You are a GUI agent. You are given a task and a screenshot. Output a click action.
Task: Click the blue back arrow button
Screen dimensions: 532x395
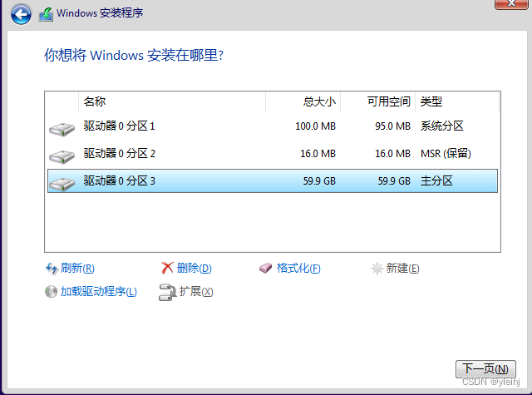pyautogui.click(x=21, y=14)
